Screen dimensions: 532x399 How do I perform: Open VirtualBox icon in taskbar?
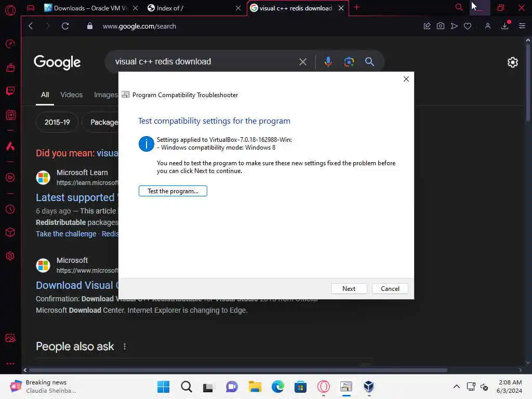click(x=369, y=387)
